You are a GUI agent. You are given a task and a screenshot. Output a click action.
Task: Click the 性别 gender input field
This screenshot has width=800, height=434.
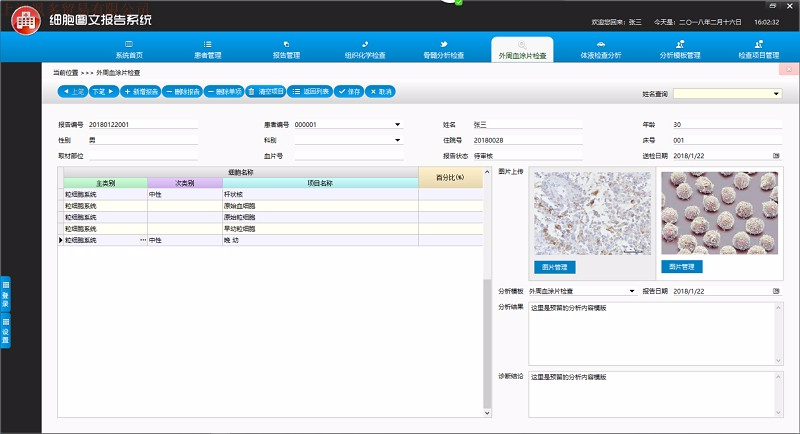143,140
